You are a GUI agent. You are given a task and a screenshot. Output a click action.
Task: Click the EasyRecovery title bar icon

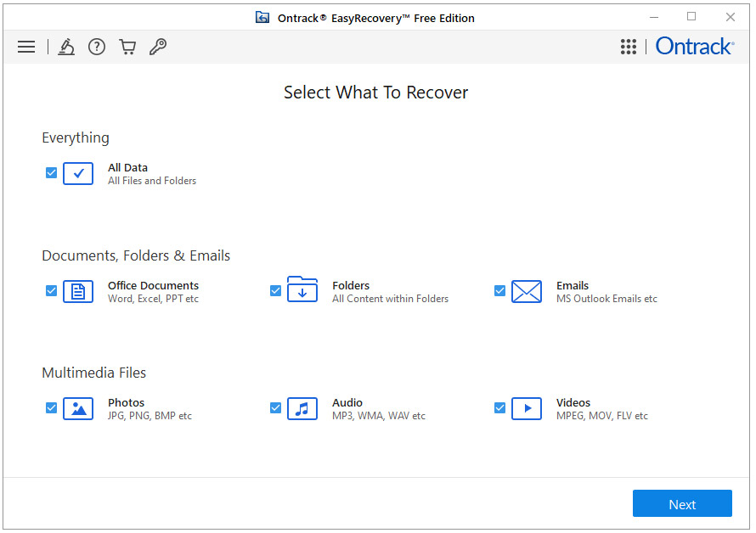tap(262, 16)
